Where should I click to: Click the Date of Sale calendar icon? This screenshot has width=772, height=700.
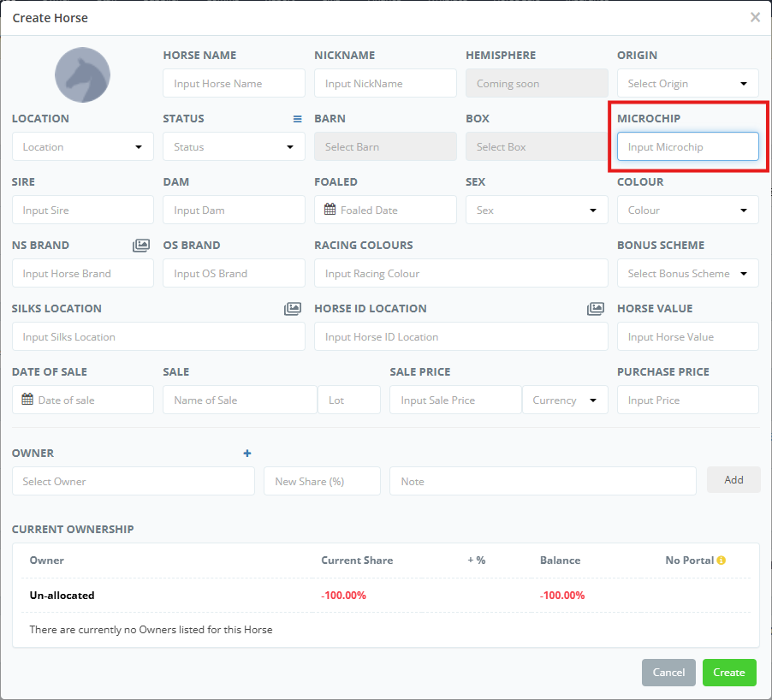[27, 400]
